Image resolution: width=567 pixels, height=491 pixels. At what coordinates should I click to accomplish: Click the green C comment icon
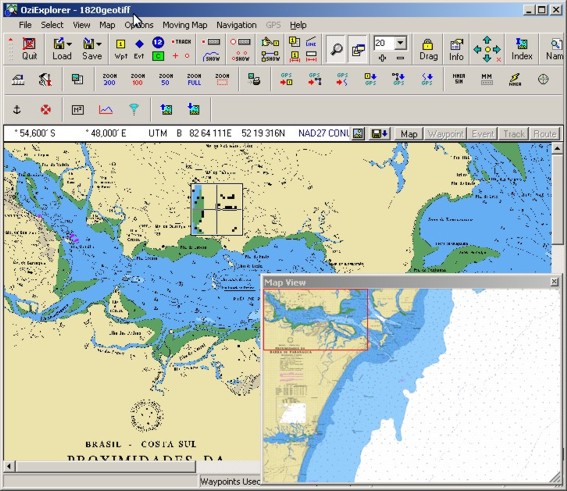click(158, 56)
